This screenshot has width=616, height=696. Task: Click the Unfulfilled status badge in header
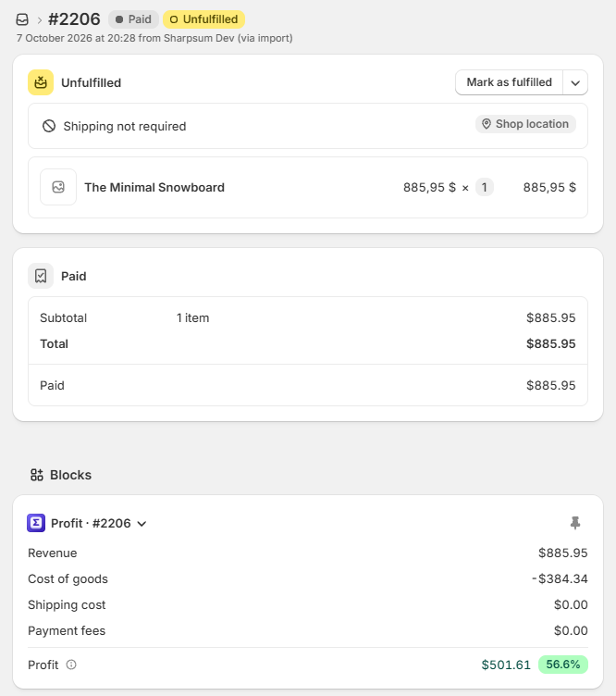204,19
